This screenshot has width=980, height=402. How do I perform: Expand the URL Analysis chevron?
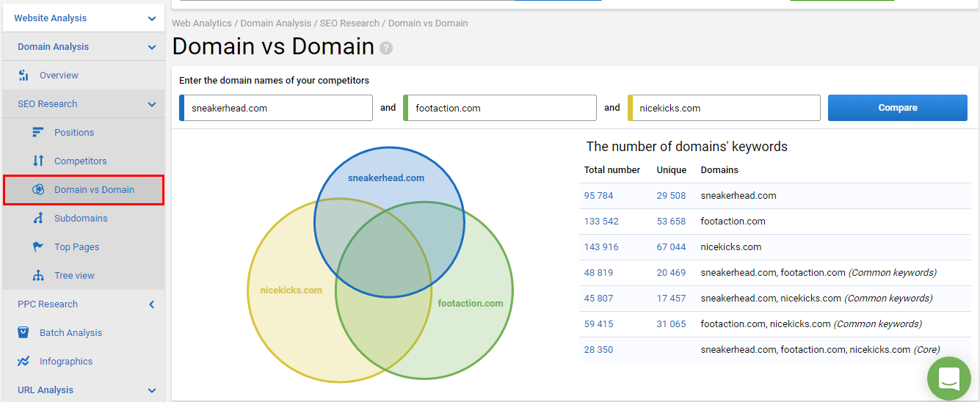[152, 390]
